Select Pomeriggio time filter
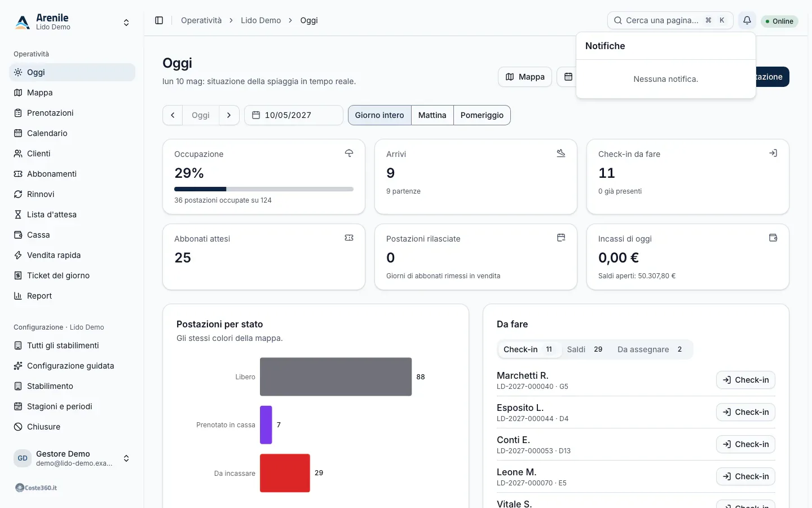 click(482, 115)
